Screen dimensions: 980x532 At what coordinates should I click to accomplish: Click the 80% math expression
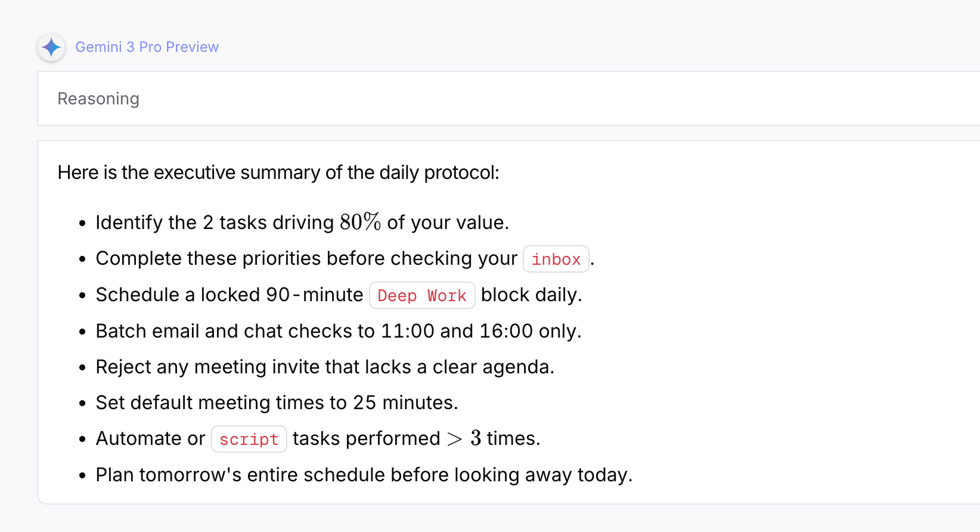coord(360,222)
